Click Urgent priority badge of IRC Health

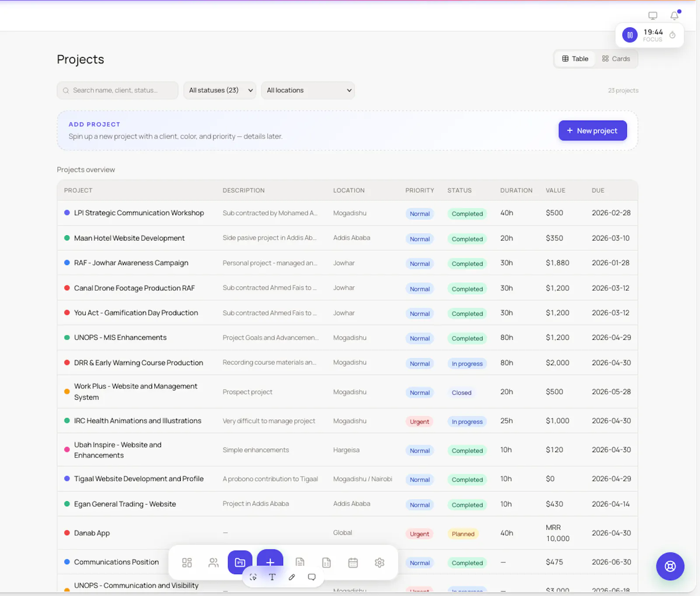coord(419,422)
